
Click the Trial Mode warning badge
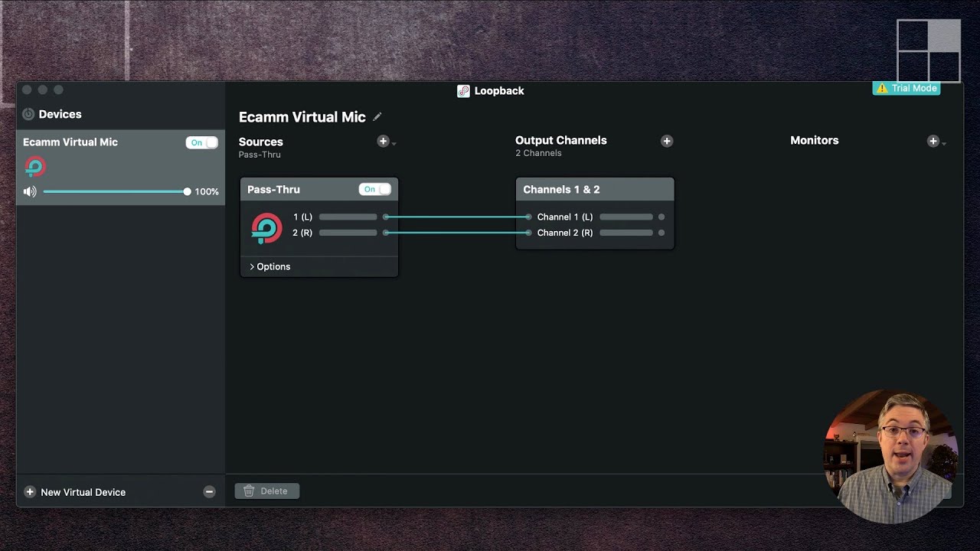click(x=907, y=88)
